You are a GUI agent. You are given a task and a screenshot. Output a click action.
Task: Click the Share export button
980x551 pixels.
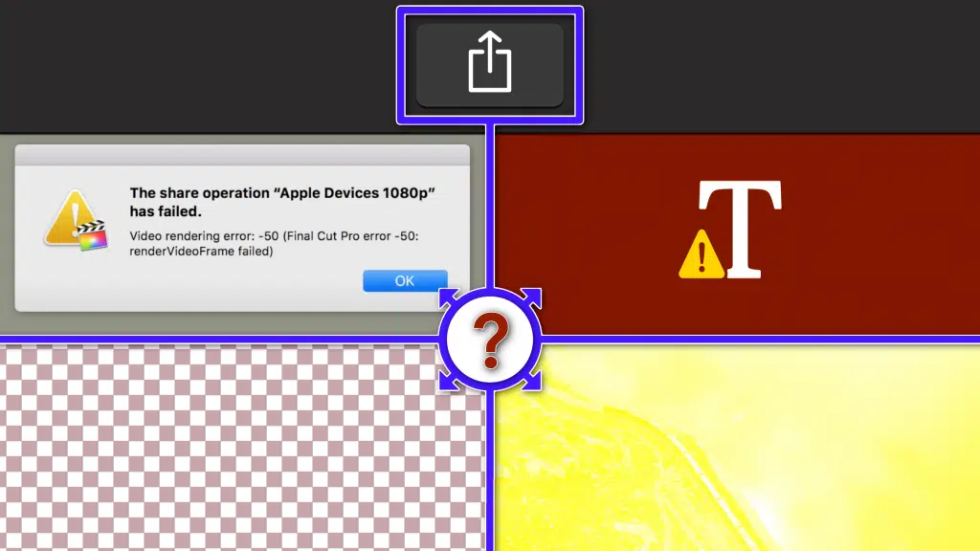[490, 65]
